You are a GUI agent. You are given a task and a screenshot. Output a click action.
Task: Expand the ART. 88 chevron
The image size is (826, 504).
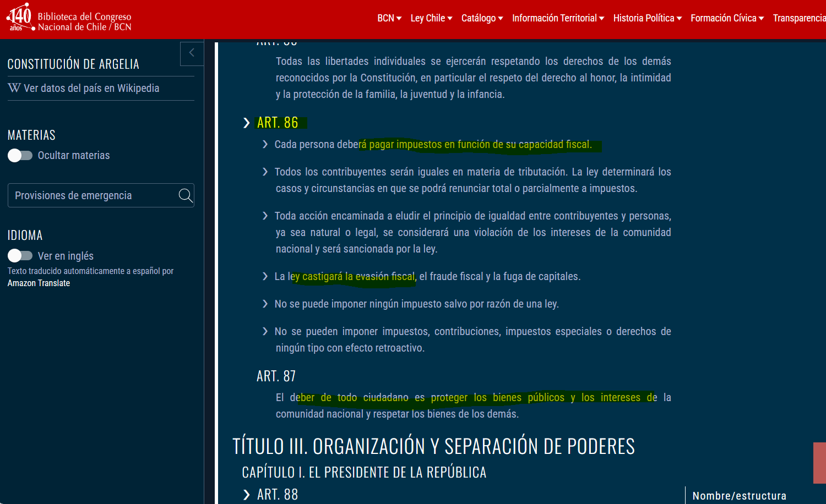246,495
